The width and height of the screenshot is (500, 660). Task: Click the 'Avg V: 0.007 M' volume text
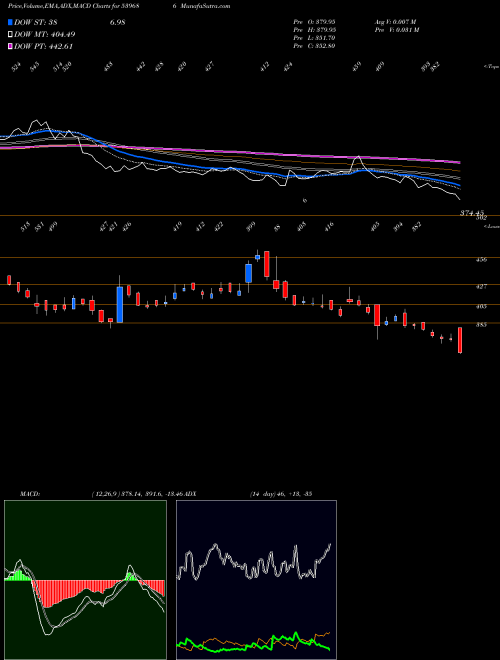coord(395,21)
